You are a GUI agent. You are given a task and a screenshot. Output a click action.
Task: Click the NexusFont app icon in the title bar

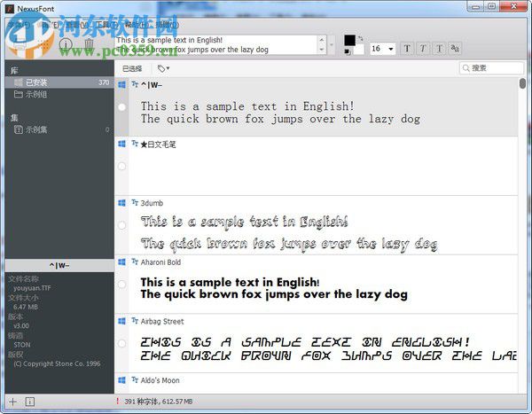click(x=10, y=9)
